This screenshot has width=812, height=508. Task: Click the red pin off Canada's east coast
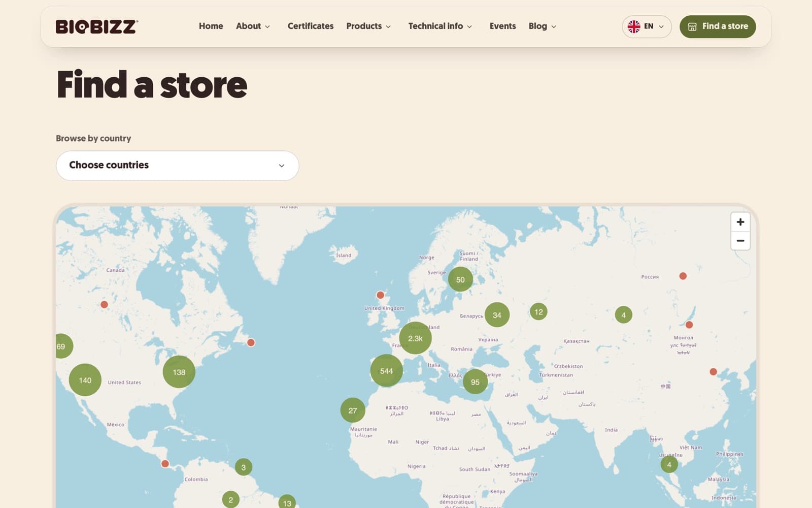click(x=251, y=343)
